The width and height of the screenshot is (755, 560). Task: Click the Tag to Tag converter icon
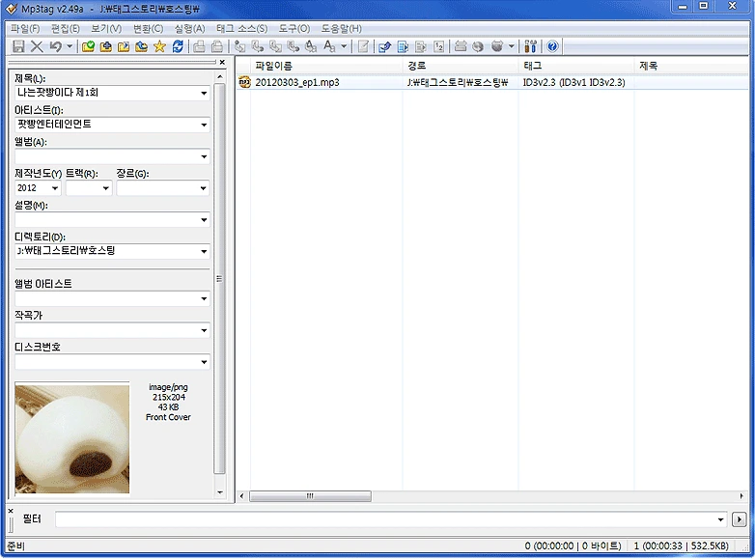tap(311, 46)
